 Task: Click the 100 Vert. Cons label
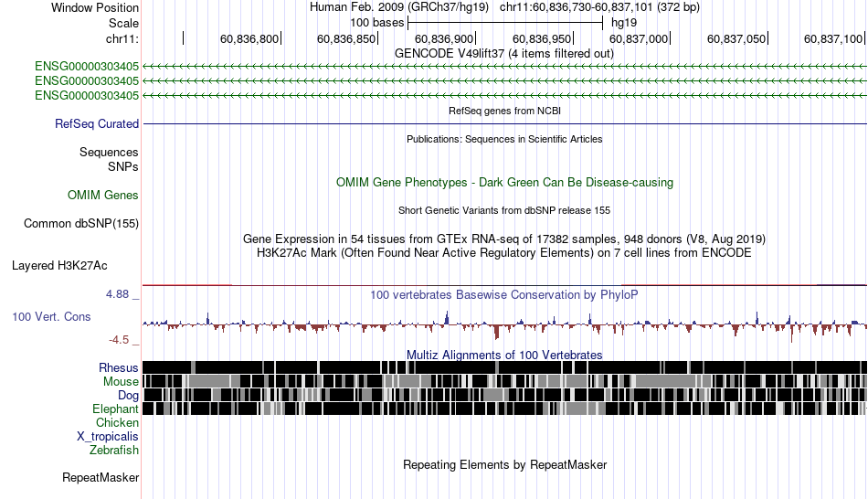click(x=51, y=317)
